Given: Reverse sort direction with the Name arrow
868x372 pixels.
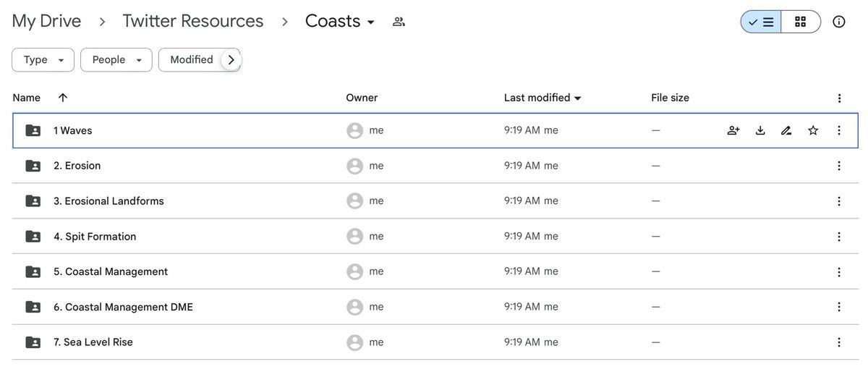Looking at the screenshot, I should click(63, 98).
